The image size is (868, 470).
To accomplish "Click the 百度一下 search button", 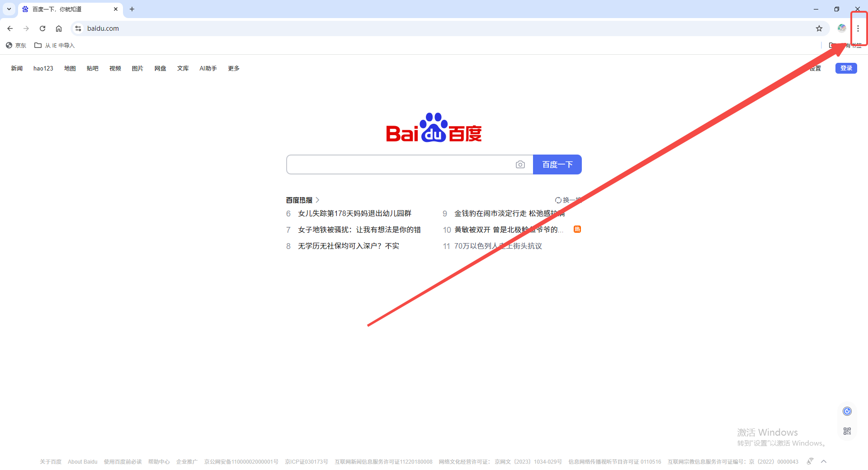I will [x=557, y=164].
